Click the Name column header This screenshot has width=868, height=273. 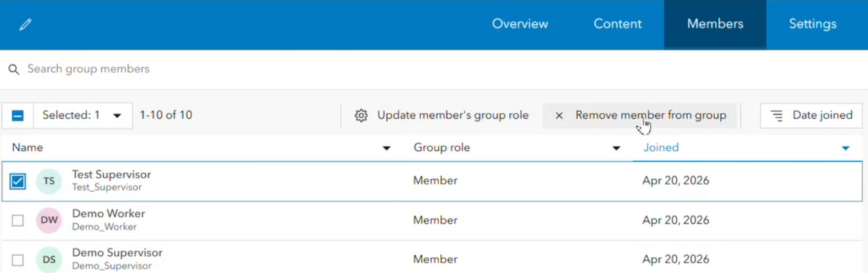coord(28,148)
